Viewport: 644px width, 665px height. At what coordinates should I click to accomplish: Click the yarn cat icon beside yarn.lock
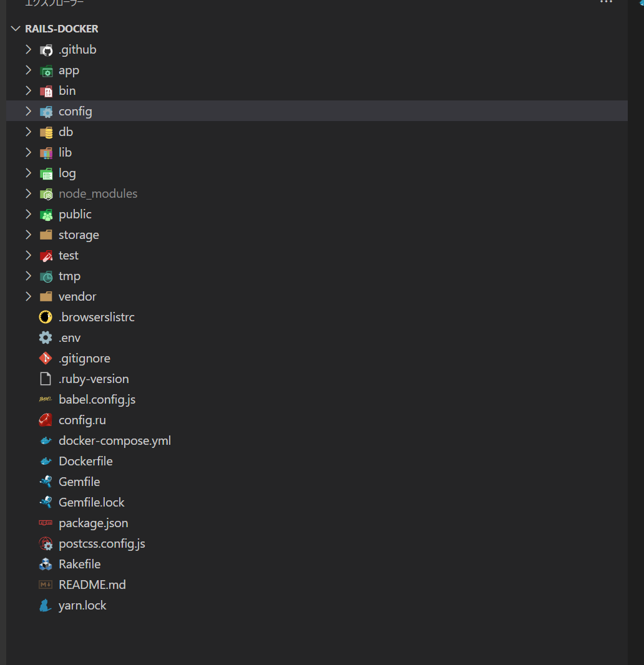click(46, 606)
